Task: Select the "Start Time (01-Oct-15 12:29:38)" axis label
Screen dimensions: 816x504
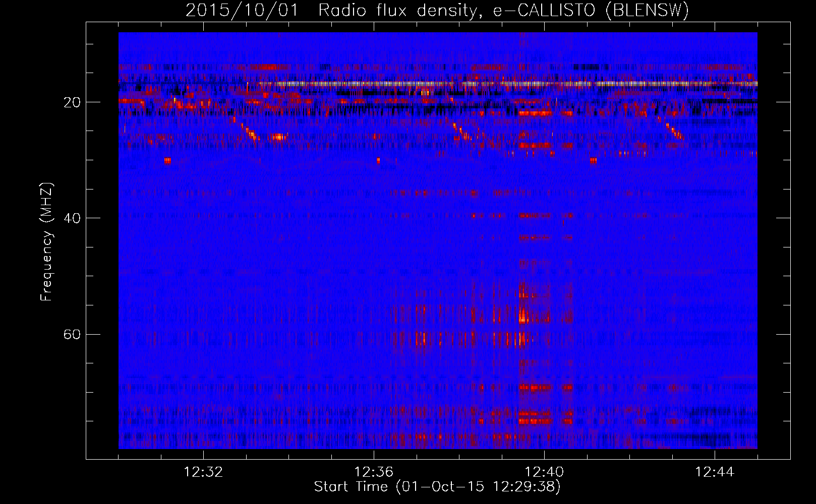Action: (437, 487)
